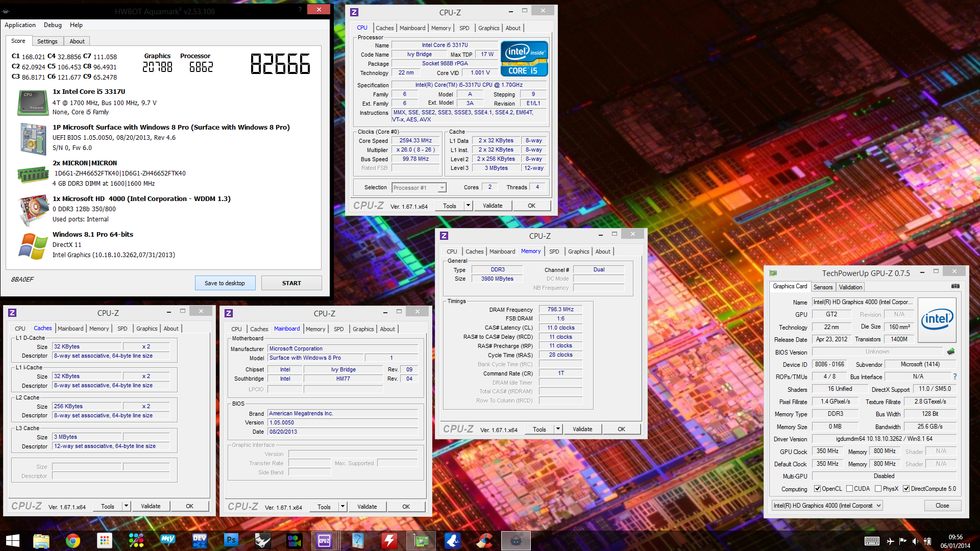This screenshot has width=980, height=551.
Task: Click Action Center flag tray icon
Action: (903, 541)
